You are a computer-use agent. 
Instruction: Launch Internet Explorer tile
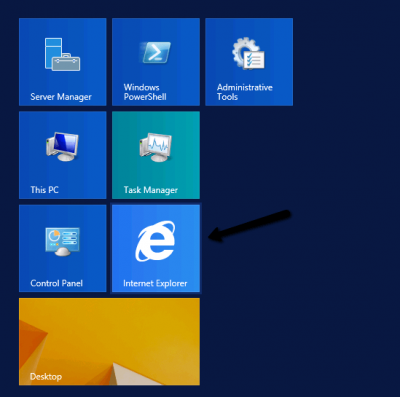click(x=156, y=248)
